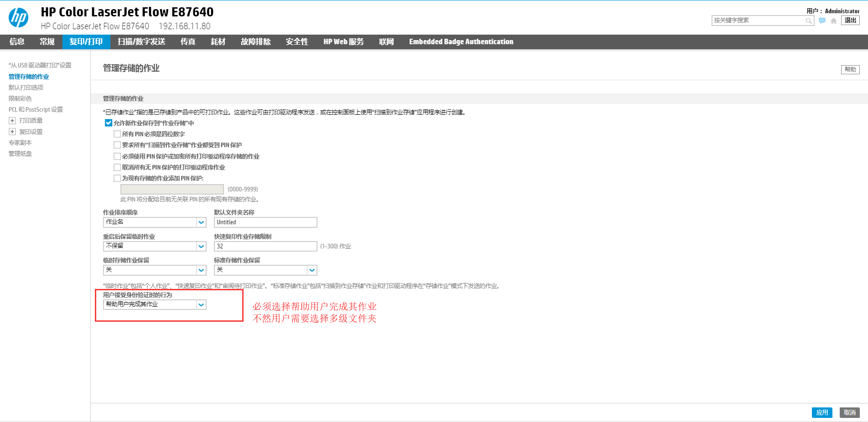This screenshot has width=868, height=422.
Task: Open the chat bubble feedback icon
Action: click(x=822, y=21)
